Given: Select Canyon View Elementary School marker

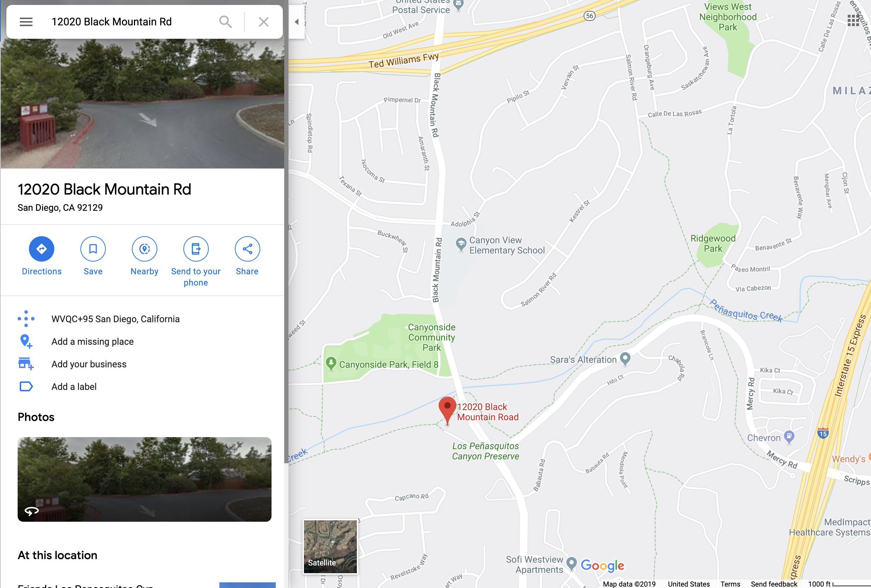Looking at the screenshot, I should [x=461, y=244].
